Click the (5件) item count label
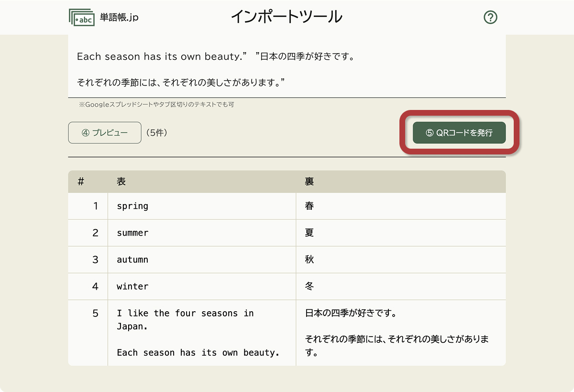Image resolution: width=574 pixels, height=392 pixels. [x=157, y=133]
